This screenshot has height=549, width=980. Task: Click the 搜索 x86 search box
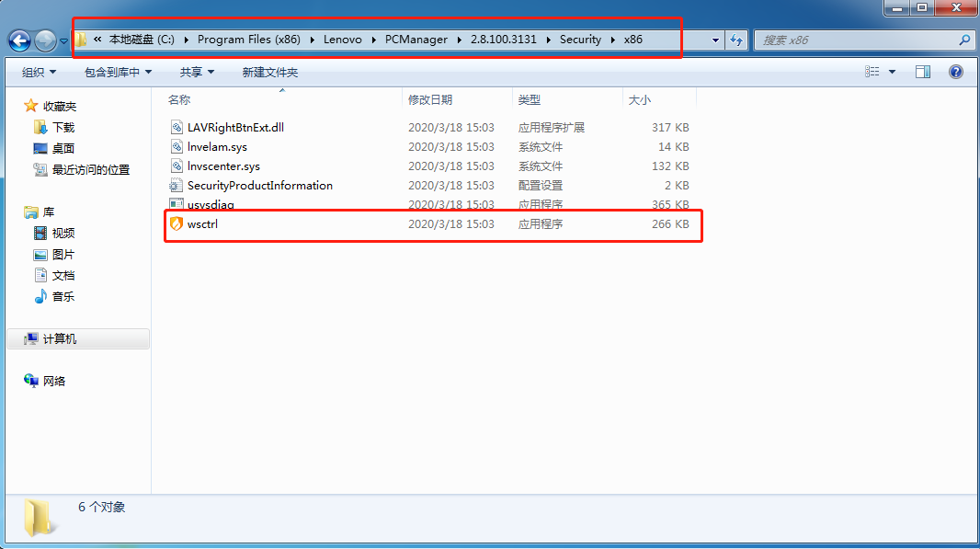856,40
